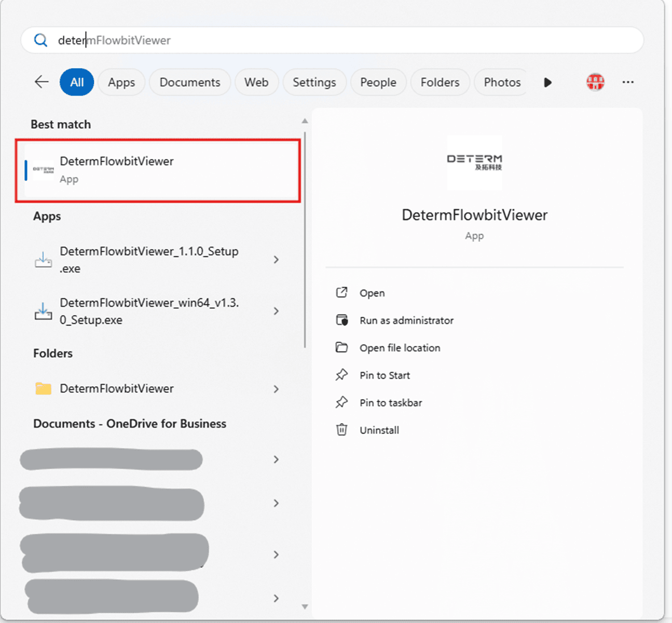The width and height of the screenshot is (672, 623).
Task: Click the installer icon of 1.1.0 Setup
Action: point(43,260)
